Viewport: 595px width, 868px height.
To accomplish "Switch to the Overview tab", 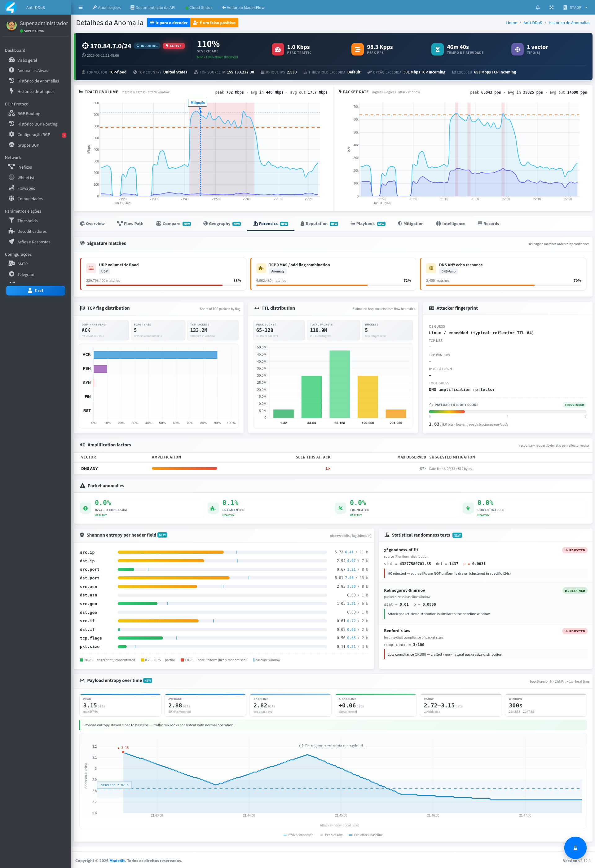I will 92,224.
